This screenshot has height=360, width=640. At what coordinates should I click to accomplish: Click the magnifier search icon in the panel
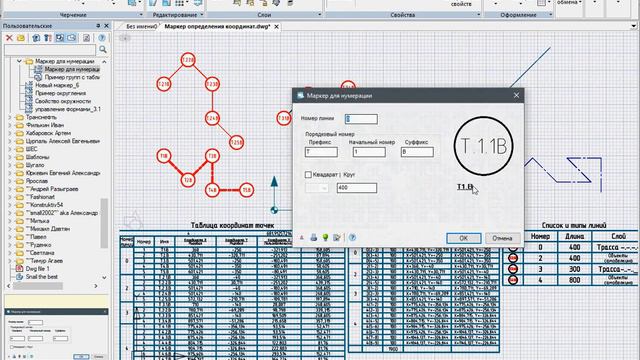coord(103,49)
